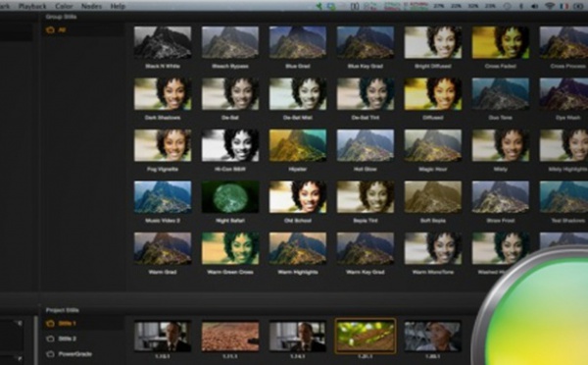Select the Dark Shadows look thumbnail
The width and height of the screenshot is (588, 365).
[x=163, y=94]
